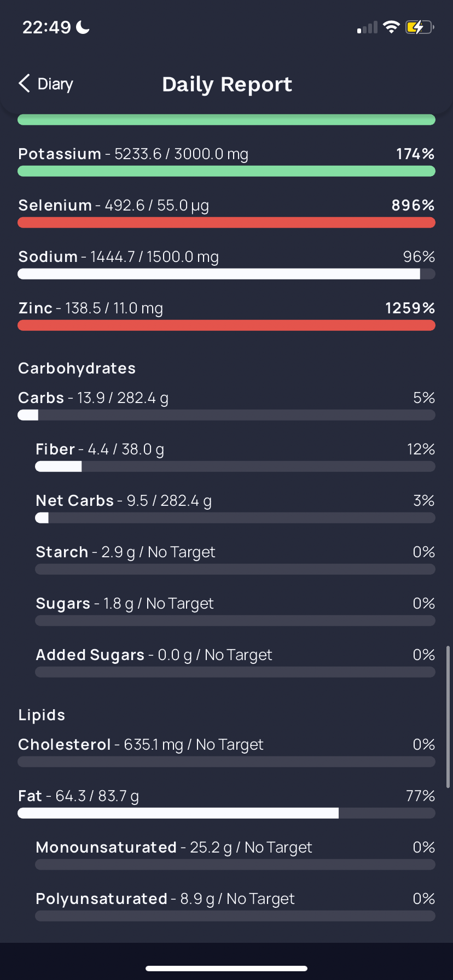Select the Lipids section header
This screenshot has width=453, height=980.
click(x=42, y=715)
